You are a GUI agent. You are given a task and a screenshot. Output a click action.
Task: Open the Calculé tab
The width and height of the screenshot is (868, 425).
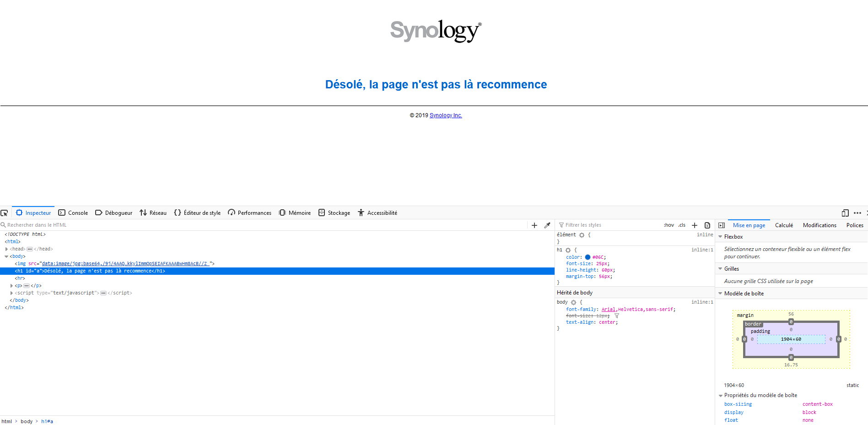tap(784, 225)
